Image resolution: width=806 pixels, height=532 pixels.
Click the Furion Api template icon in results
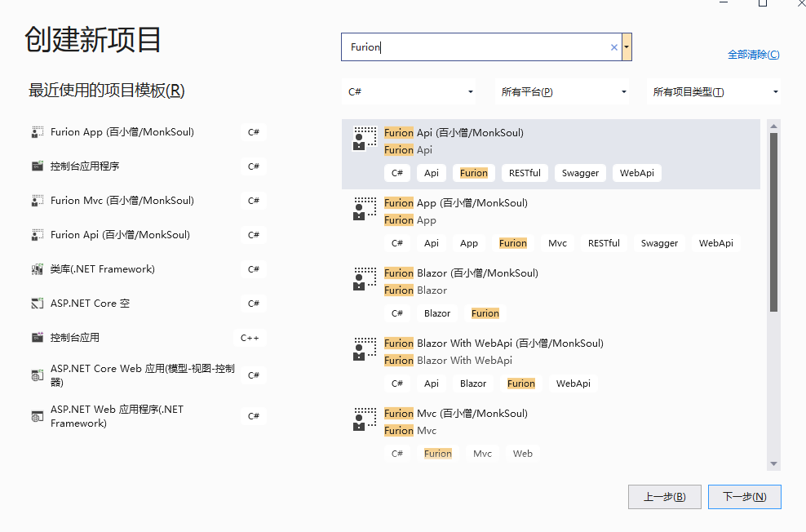tap(364, 140)
